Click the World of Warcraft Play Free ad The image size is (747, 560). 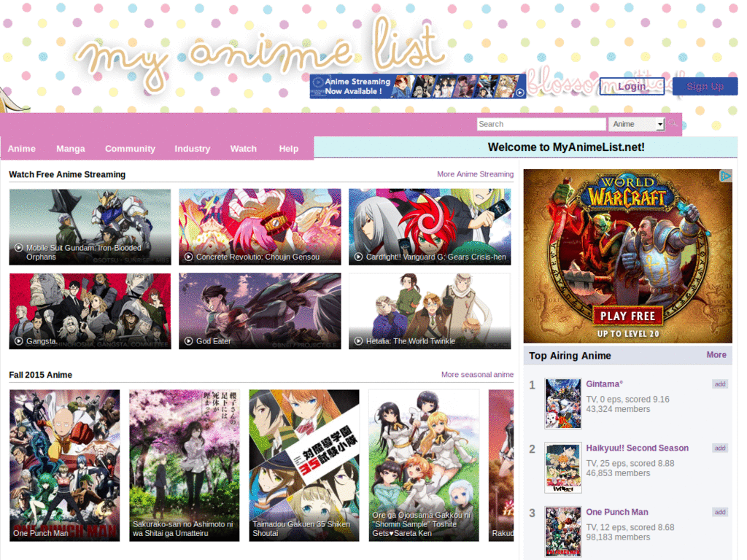click(x=627, y=256)
